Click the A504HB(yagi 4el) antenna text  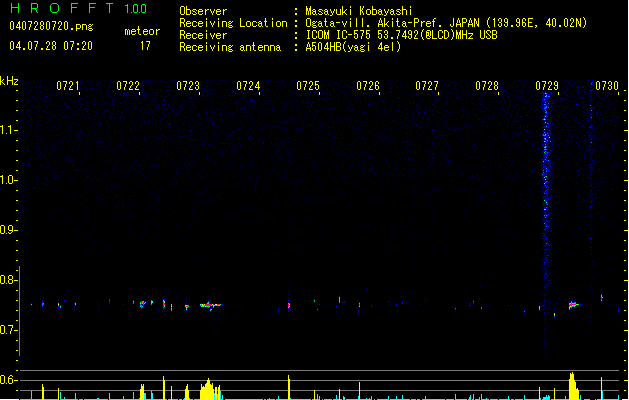pyautogui.click(x=353, y=47)
